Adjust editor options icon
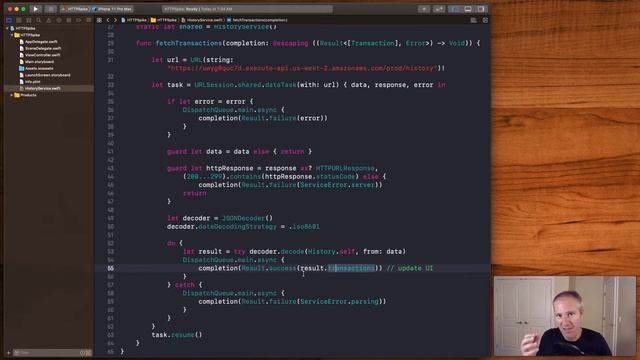 (473, 20)
